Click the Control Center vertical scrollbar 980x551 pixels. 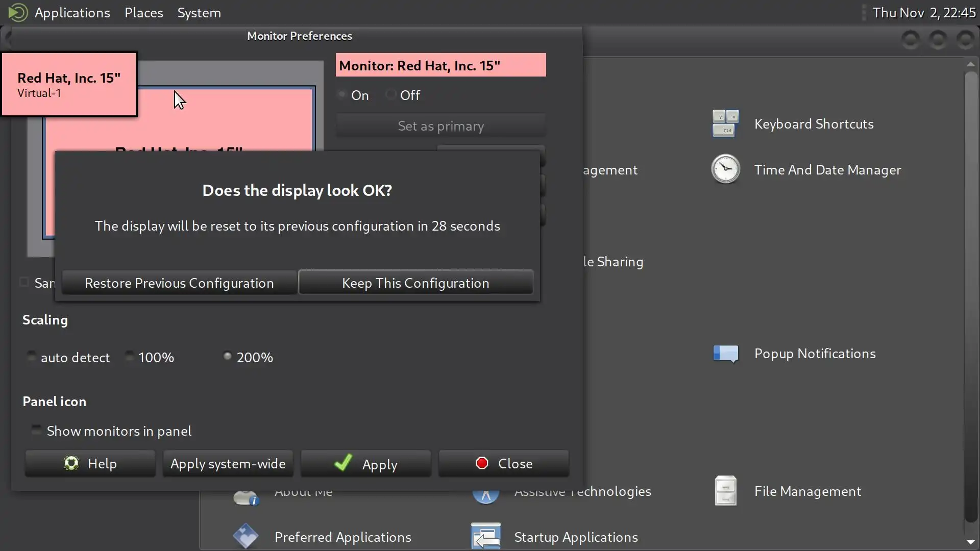pos(970,296)
